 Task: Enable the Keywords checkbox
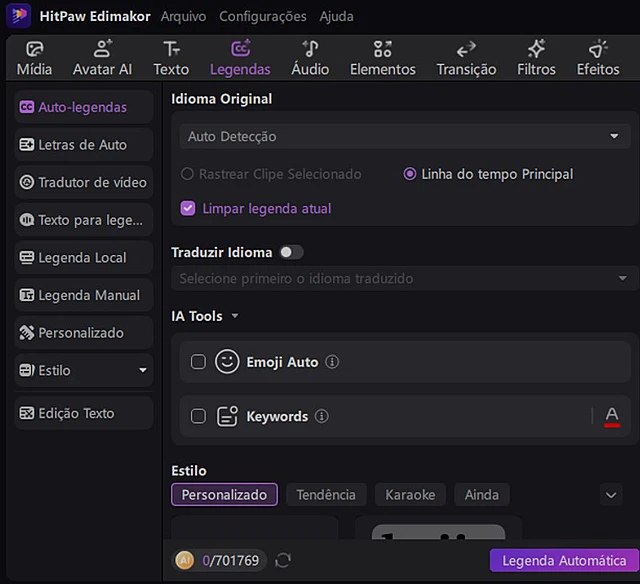coord(198,416)
